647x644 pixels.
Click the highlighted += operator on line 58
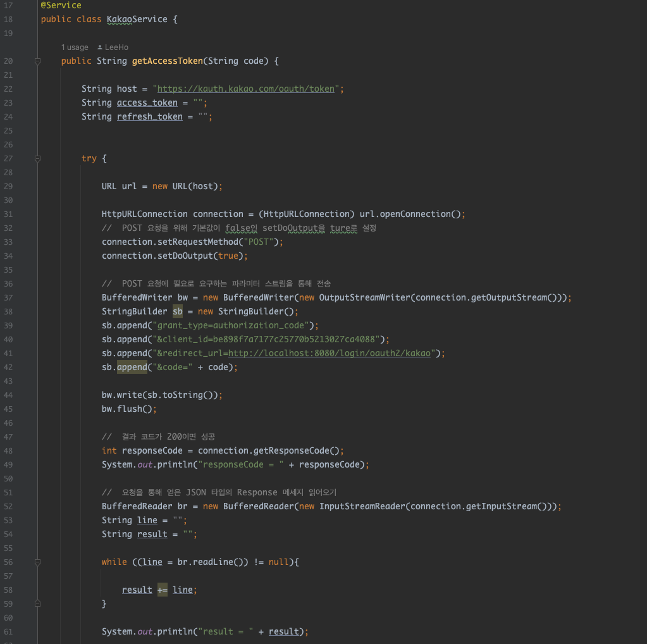point(163,590)
